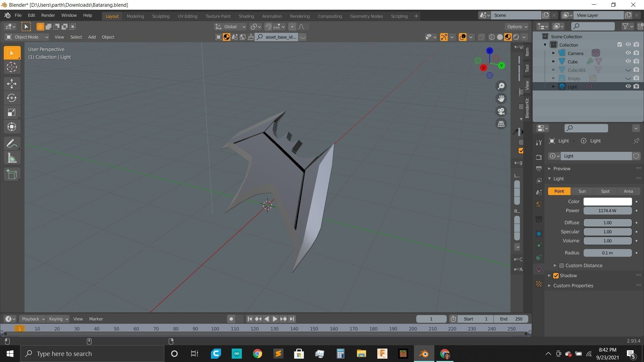Hide the Cube object via eye icon
This screenshot has height=362, width=644.
(x=628, y=61)
